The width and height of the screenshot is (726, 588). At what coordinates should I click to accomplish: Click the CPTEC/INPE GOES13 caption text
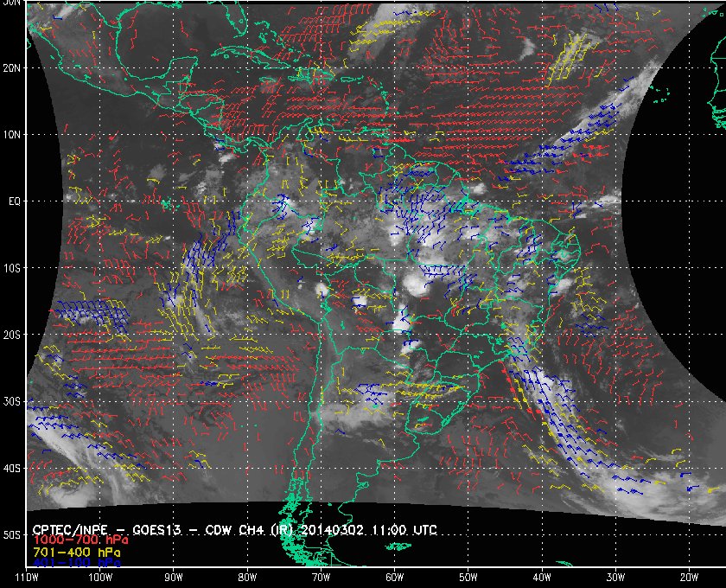coord(235,530)
